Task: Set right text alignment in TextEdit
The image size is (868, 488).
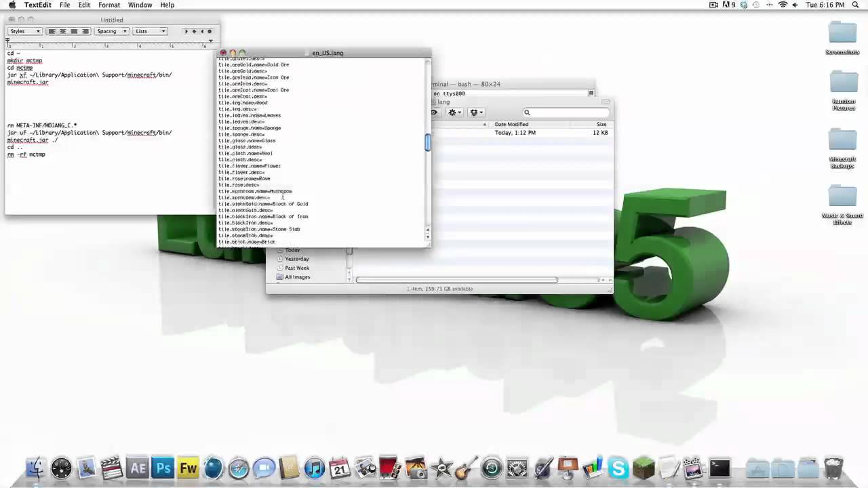Action: point(85,31)
